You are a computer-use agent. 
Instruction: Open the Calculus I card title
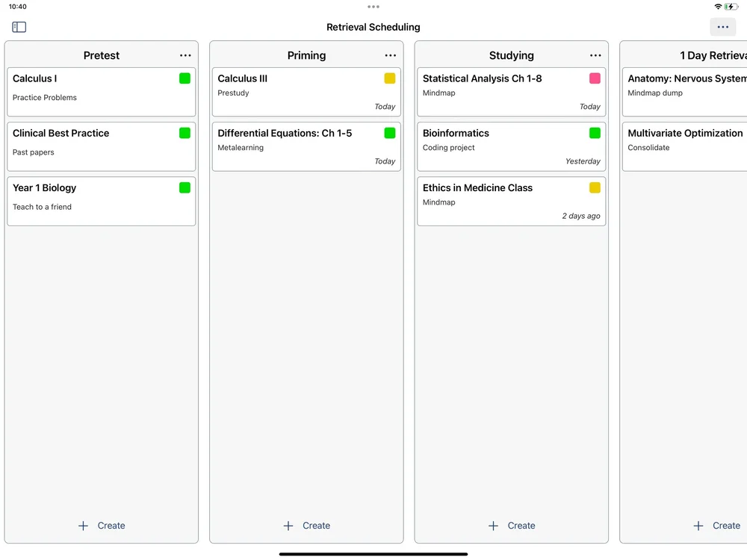(35, 78)
